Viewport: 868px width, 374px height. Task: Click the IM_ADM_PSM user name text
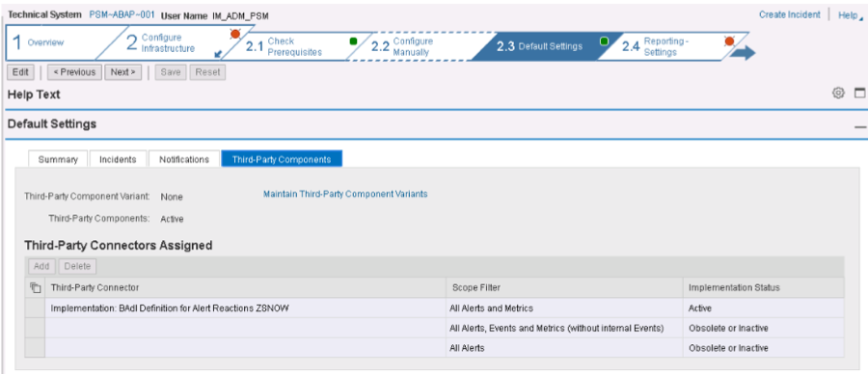tap(240, 15)
